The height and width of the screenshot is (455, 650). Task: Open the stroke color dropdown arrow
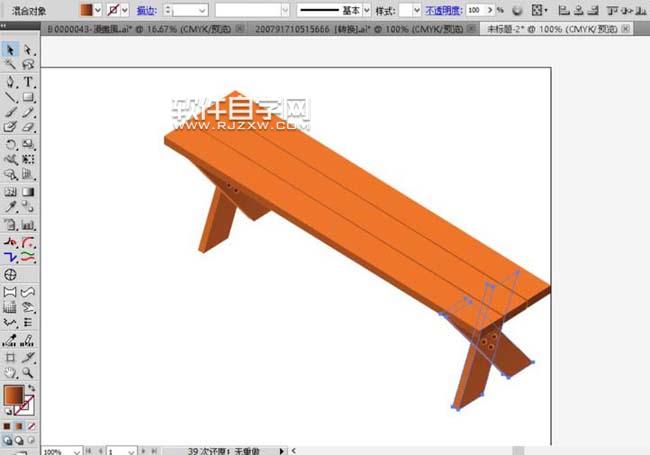coord(125,10)
